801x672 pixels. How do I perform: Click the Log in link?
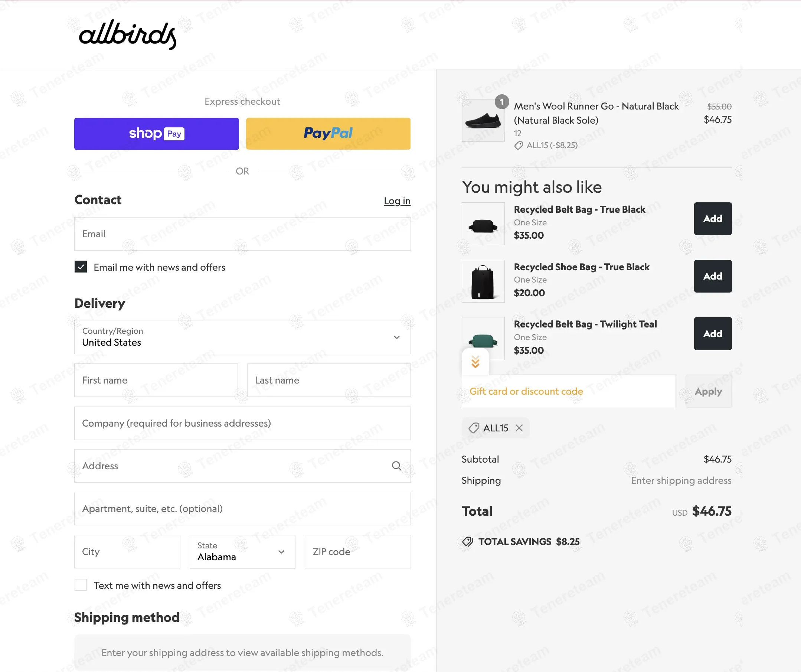(x=397, y=201)
